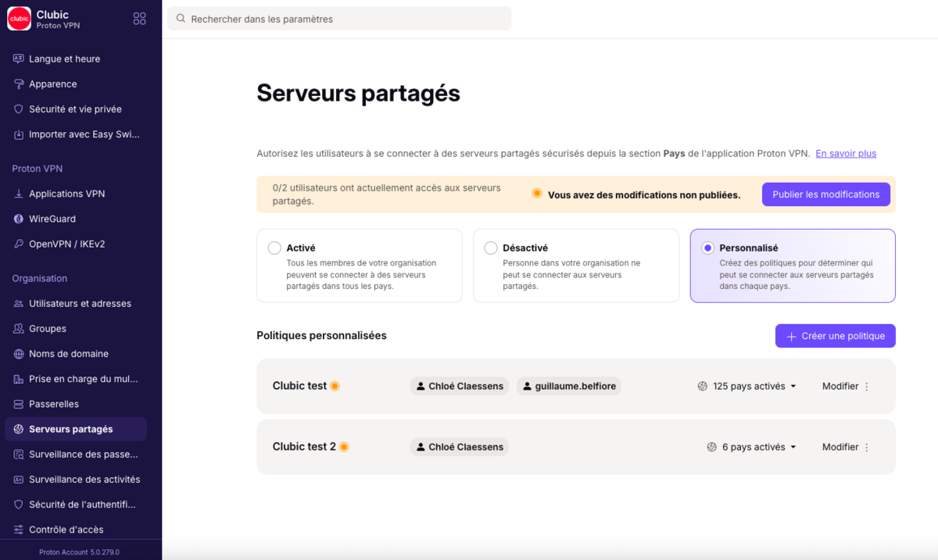Open the app switcher grid icon

coord(140,19)
